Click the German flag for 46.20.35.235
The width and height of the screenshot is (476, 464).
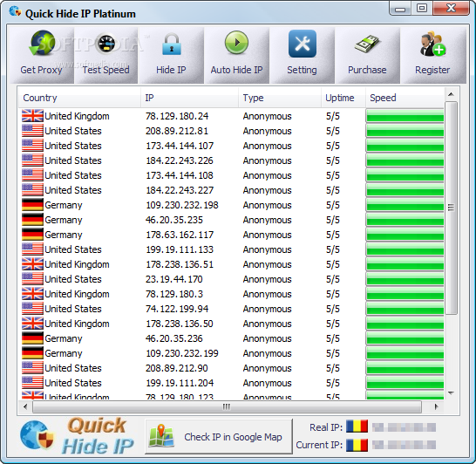coord(32,220)
